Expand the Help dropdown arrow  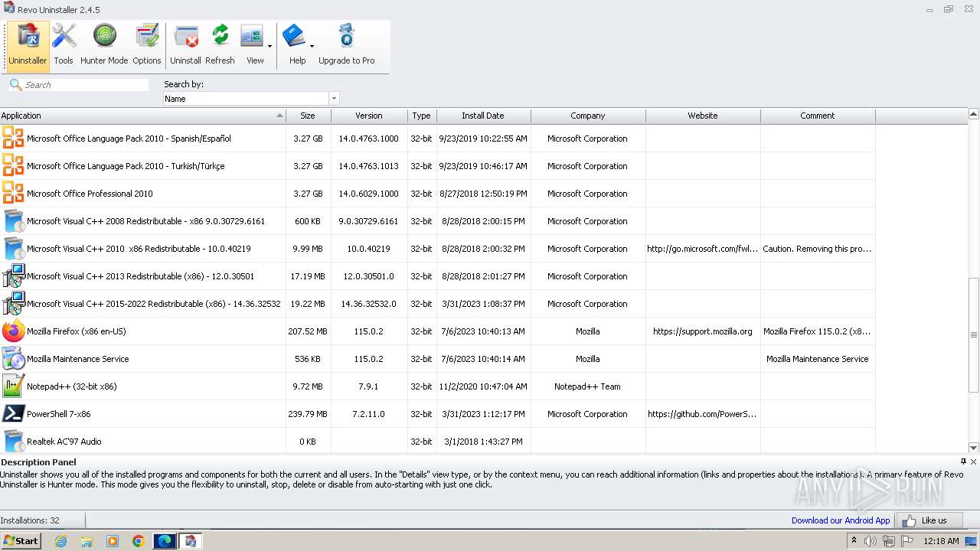coord(312,46)
